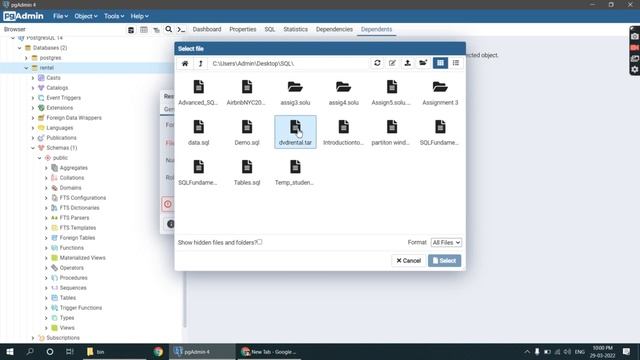Click the rename file icon
Image resolution: width=640 pixels, height=360 pixels.
[x=392, y=63]
